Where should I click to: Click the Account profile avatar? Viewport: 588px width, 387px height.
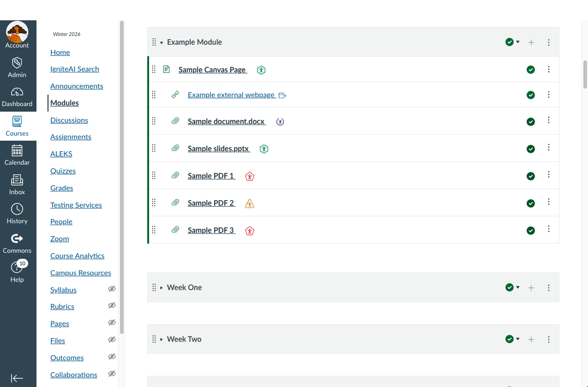(18, 32)
